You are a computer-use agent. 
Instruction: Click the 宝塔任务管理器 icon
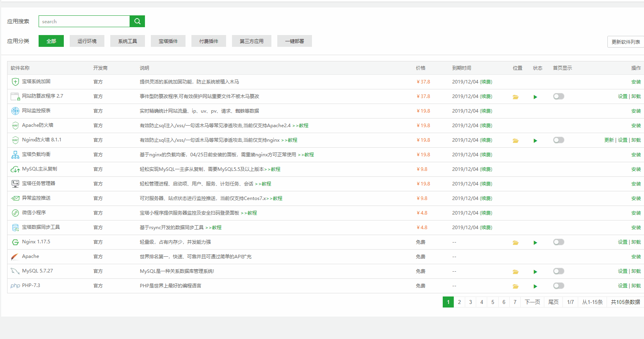coord(15,184)
